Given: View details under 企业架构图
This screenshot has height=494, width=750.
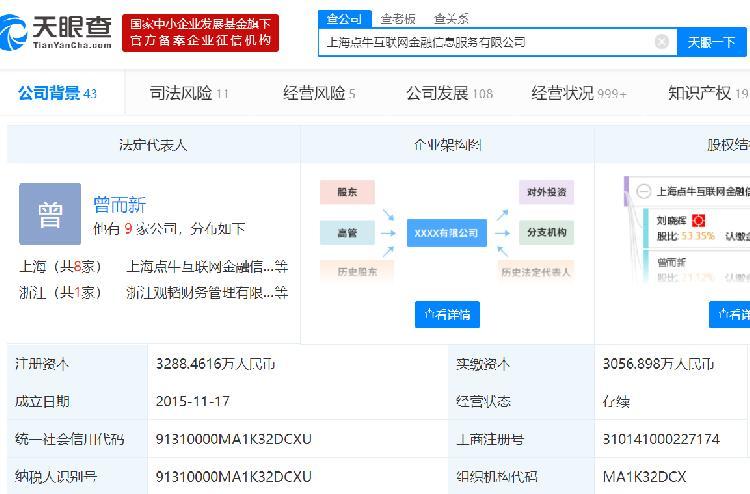Looking at the screenshot, I should (x=447, y=314).
